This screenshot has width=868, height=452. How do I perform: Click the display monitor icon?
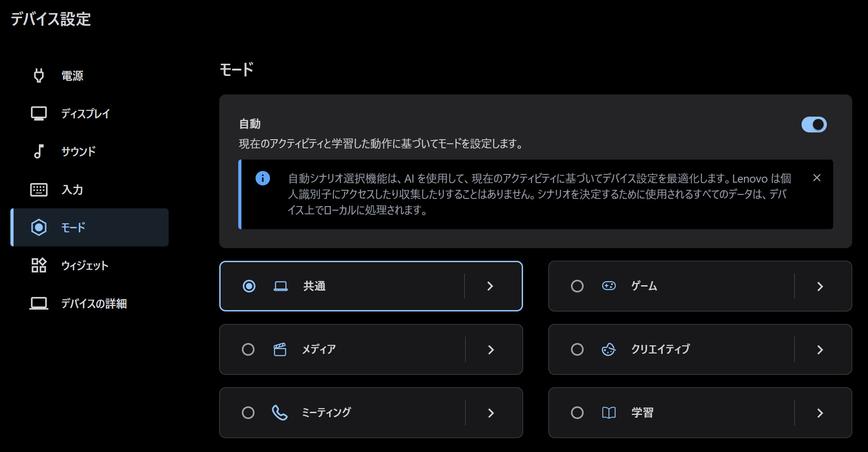39,113
